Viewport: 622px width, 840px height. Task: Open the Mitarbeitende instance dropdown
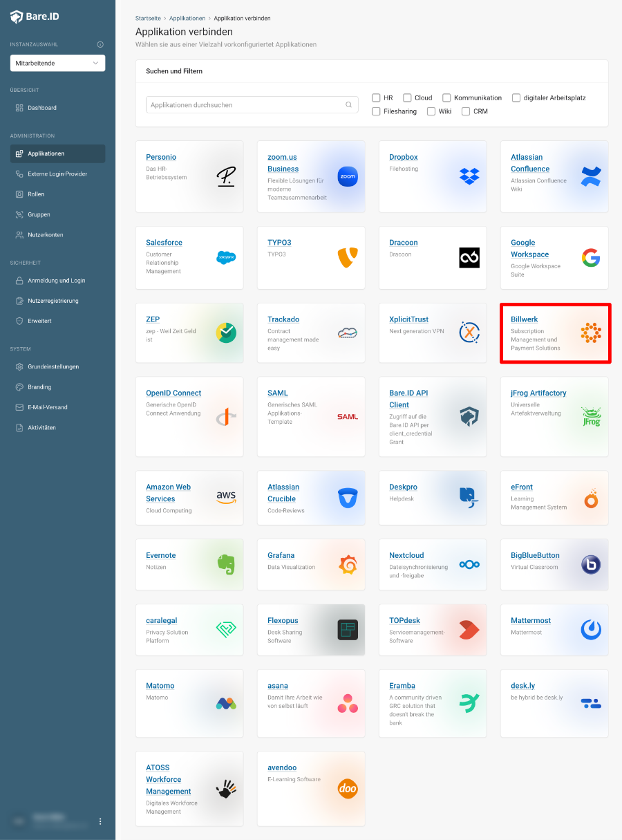click(x=57, y=63)
